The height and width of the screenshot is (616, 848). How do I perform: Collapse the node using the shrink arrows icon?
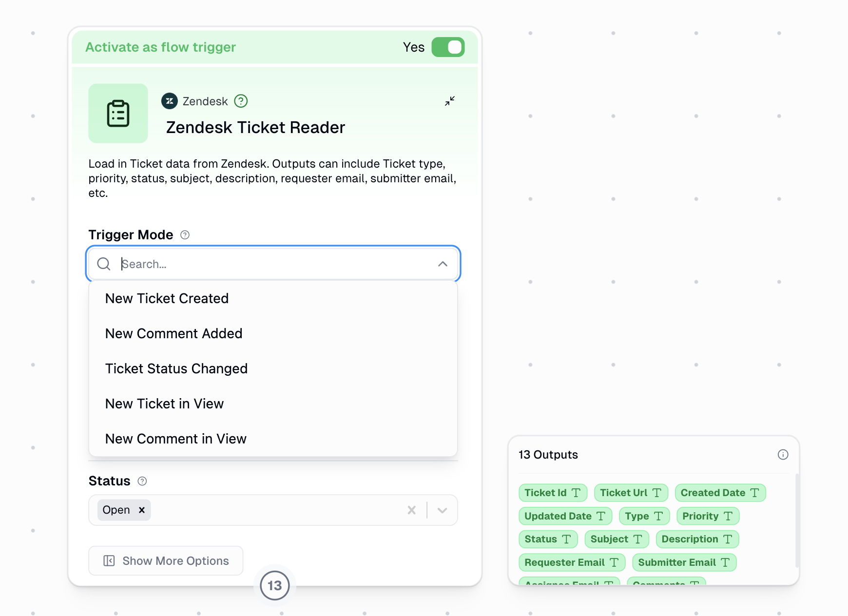coord(449,101)
